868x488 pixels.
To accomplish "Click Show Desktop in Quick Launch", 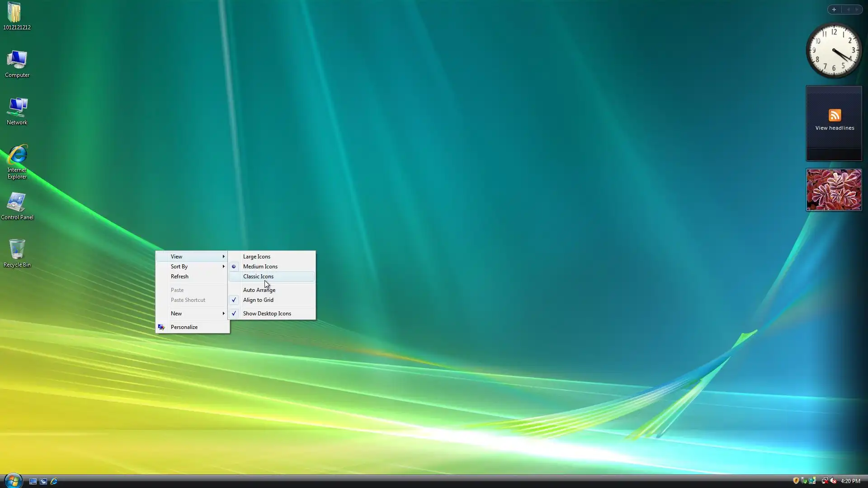I will [x=33, y=481].
